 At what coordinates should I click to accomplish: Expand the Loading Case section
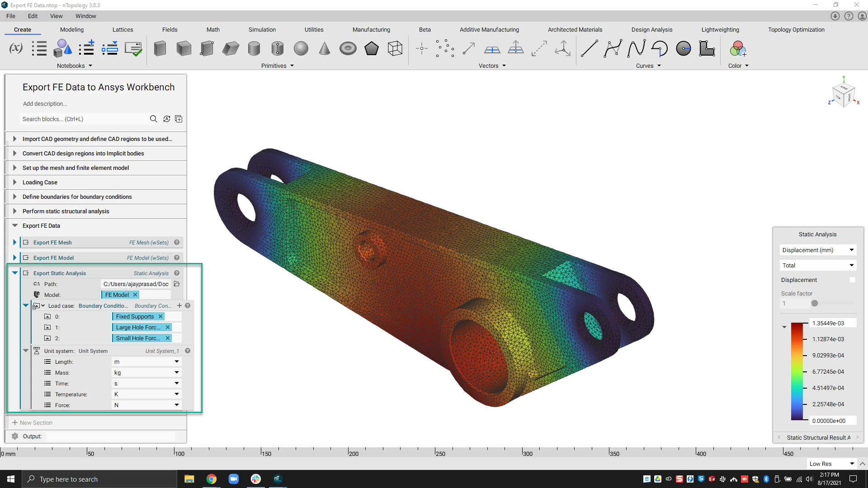(x=14, y=182)
